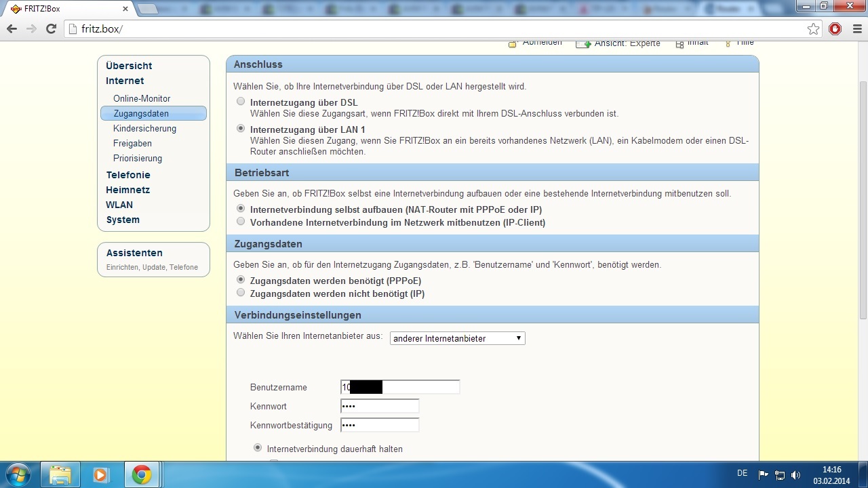Click into the Benutzername field

coord(400,387)
